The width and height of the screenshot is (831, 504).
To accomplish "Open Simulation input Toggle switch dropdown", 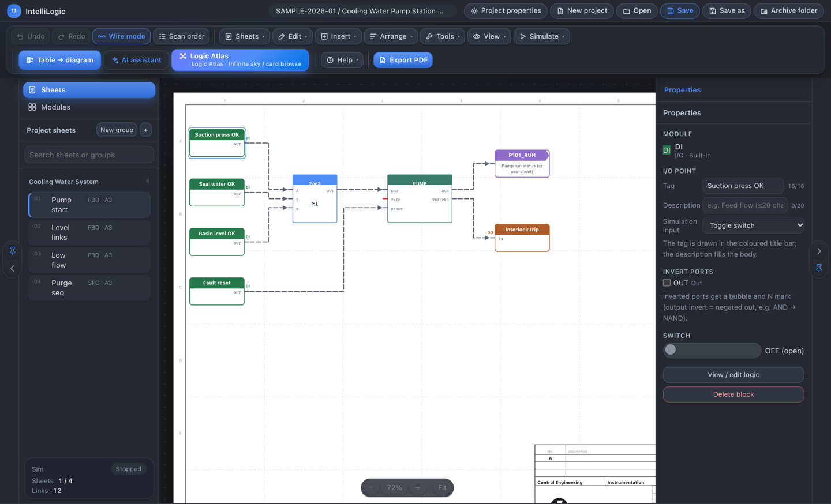I will tap(753, 225).
